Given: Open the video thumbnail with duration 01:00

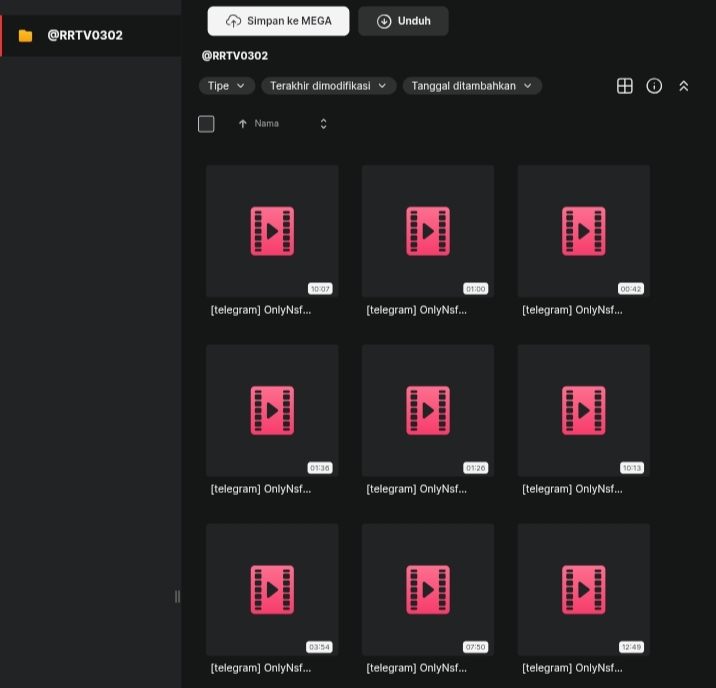Looking at the screenshot, I should click(428, 231).
